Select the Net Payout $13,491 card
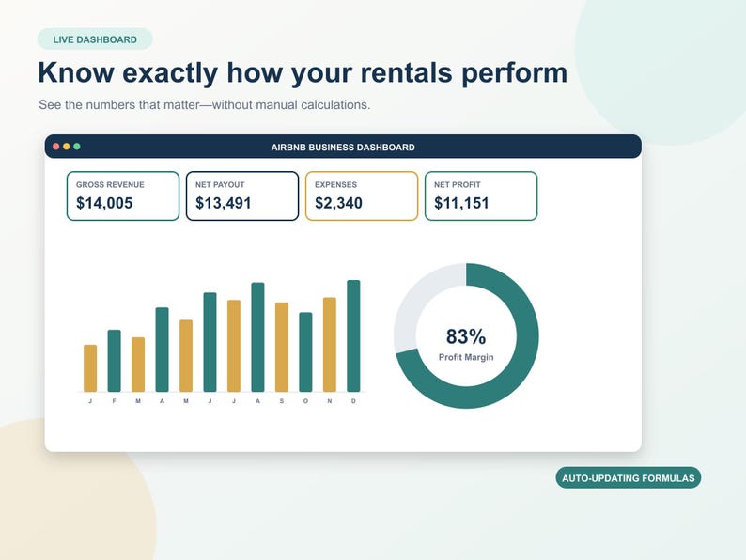 [242, 196]
